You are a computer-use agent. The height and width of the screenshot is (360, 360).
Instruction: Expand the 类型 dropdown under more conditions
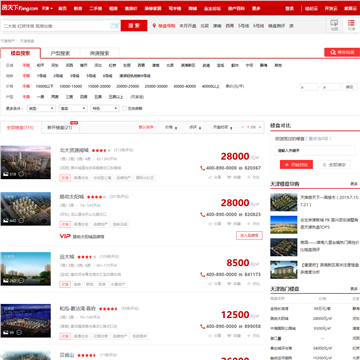pos(42,108)
